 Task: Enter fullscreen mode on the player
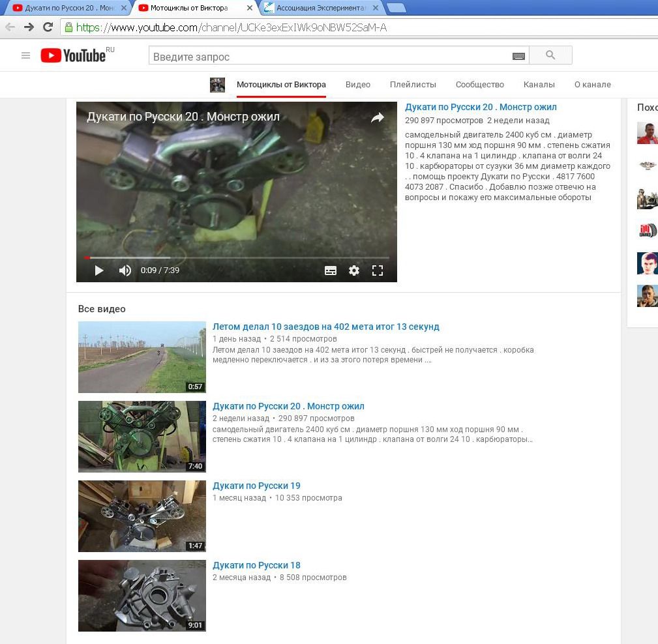click(x=378, y=271)
